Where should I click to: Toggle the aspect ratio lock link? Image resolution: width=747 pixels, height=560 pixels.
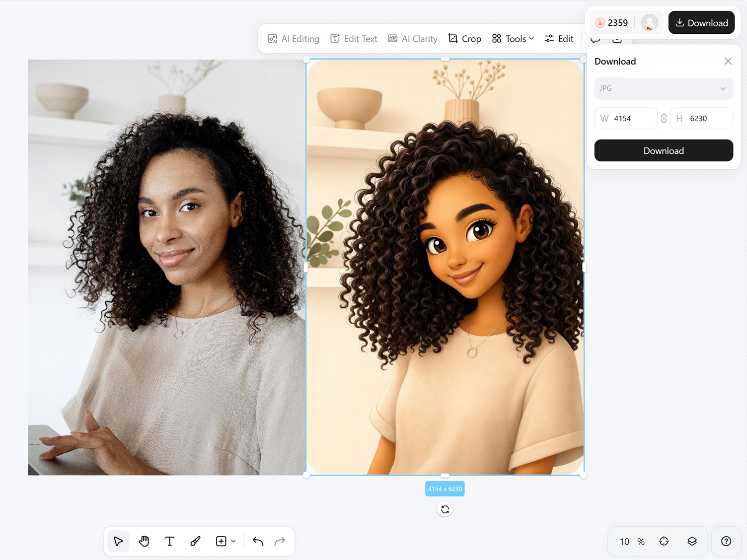(664, 119)
